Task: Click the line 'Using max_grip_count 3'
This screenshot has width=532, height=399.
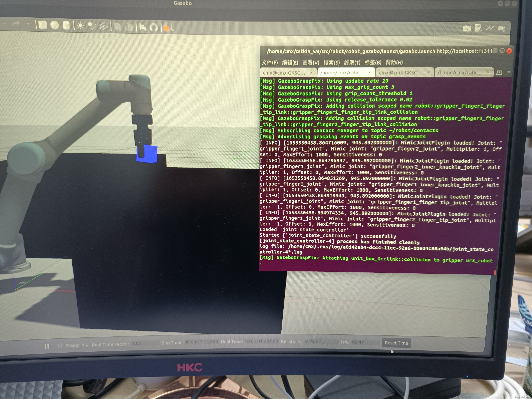Action: [327, 87]
